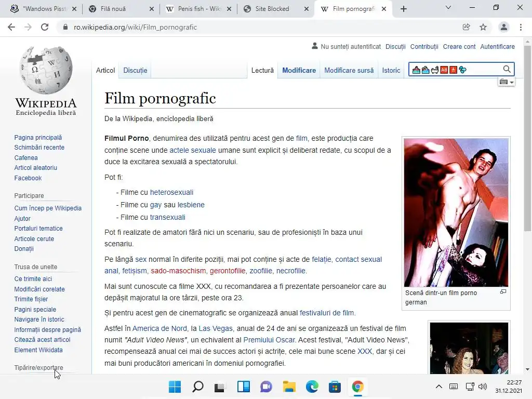Follow the Las Vegas article link
The image size is (532, 399).
point(216,328)
